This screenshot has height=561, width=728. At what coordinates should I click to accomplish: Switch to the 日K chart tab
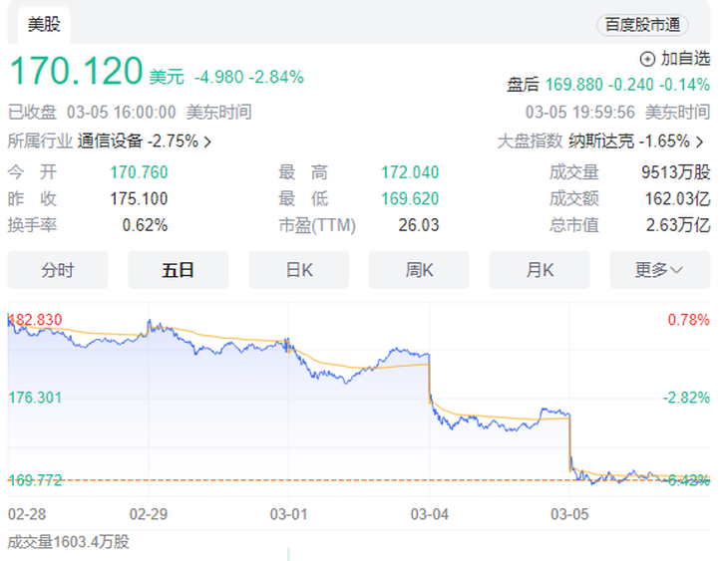(x=298, y=270)
